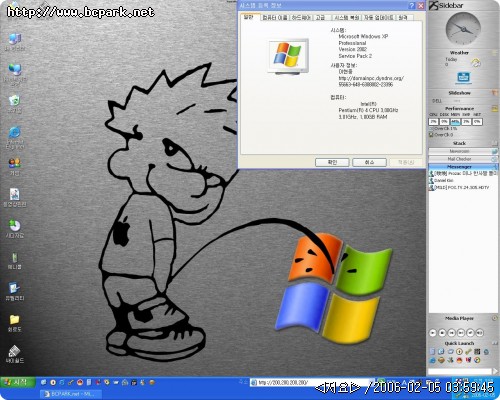
Task: Click the 취소 button in System Properties
Action: click(x=369, y=162)
